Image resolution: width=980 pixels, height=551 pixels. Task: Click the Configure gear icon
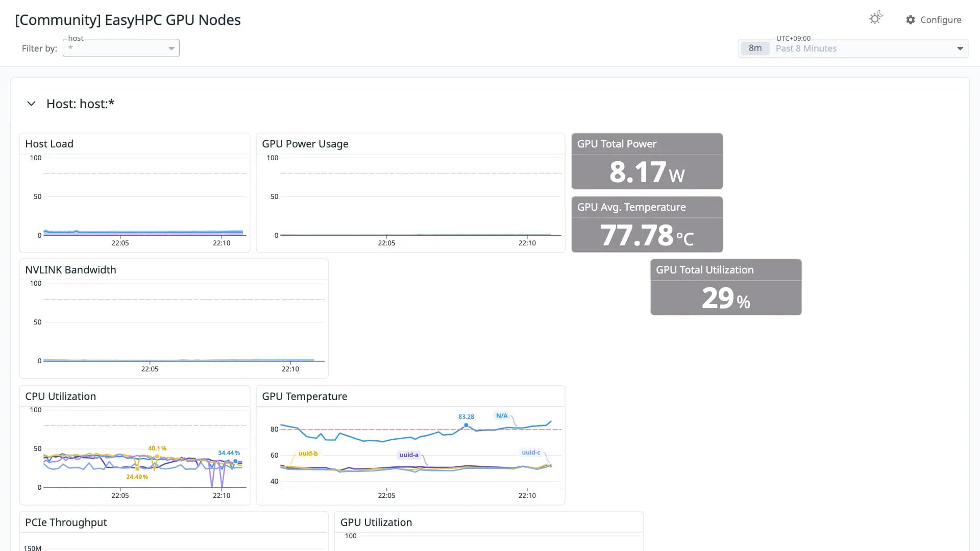point(911,19)
